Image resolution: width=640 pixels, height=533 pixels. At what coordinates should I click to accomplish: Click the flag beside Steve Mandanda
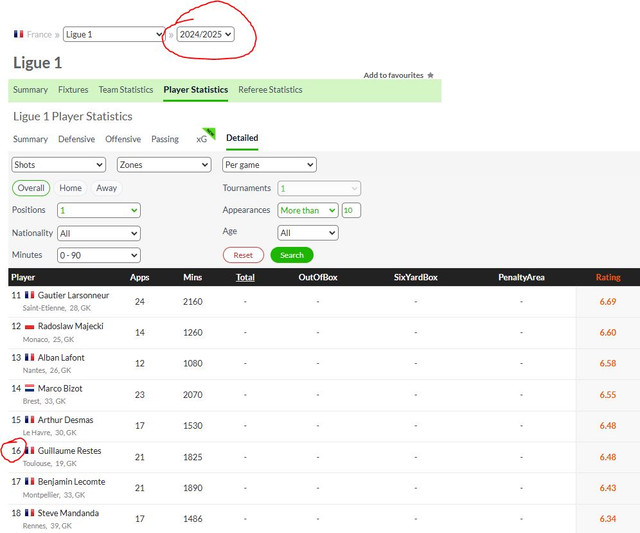(29, 513)
